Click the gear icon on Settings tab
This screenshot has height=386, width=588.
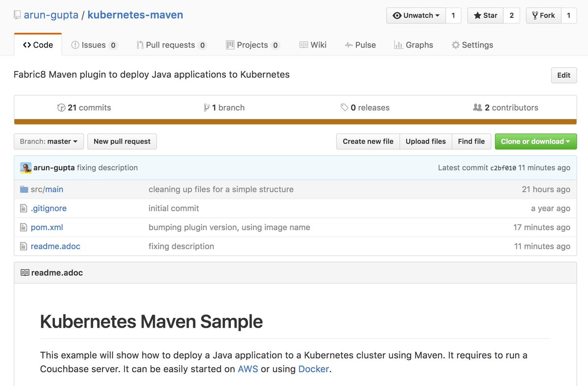(456, 45)
